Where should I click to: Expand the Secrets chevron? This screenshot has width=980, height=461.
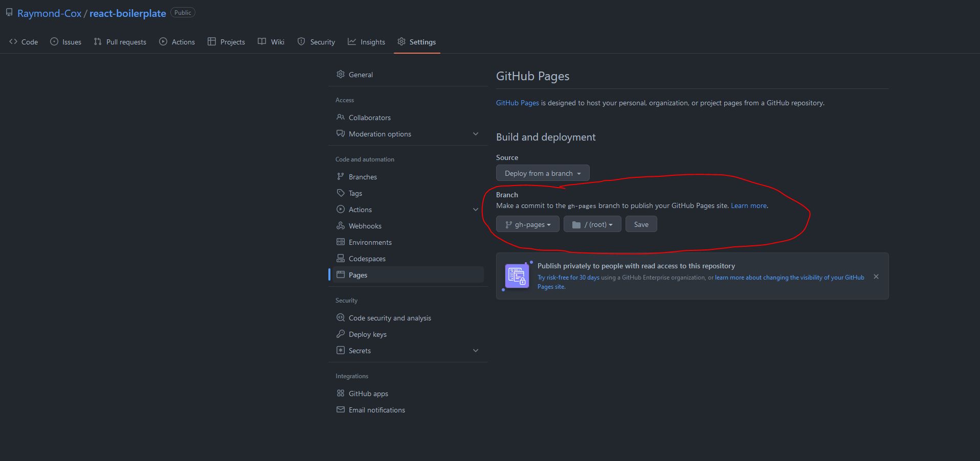476,351
